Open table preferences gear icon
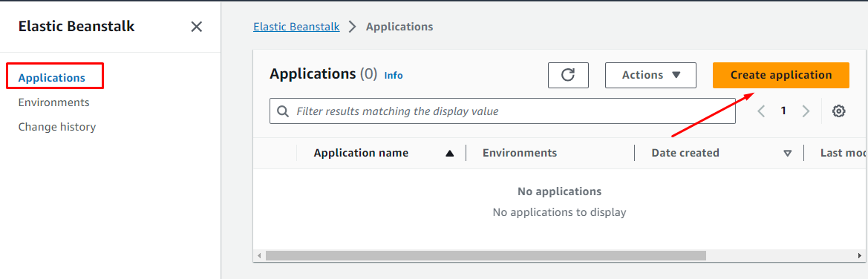The height and width of the screenshot is (279, 868). pos(838,111)
